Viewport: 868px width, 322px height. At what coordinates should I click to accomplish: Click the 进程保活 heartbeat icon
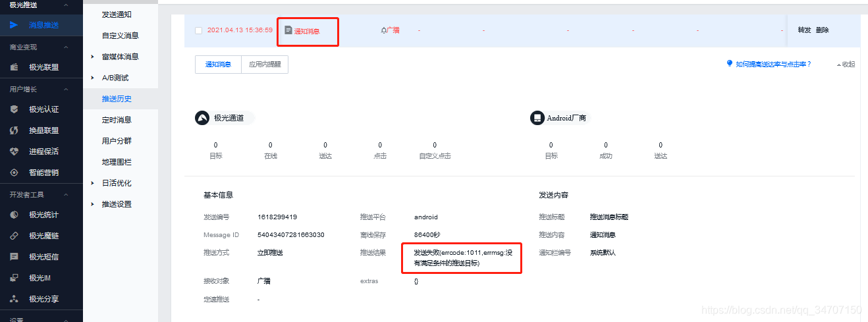coord(14,151)
